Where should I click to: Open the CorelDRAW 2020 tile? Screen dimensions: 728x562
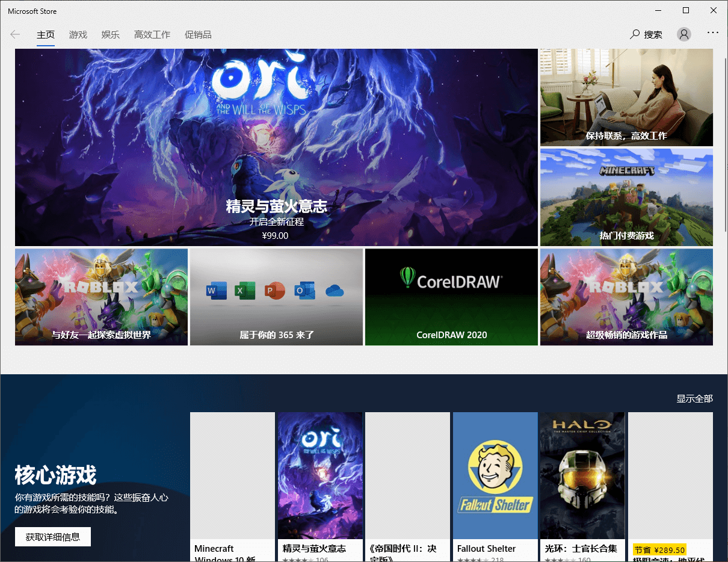[451, 297]
